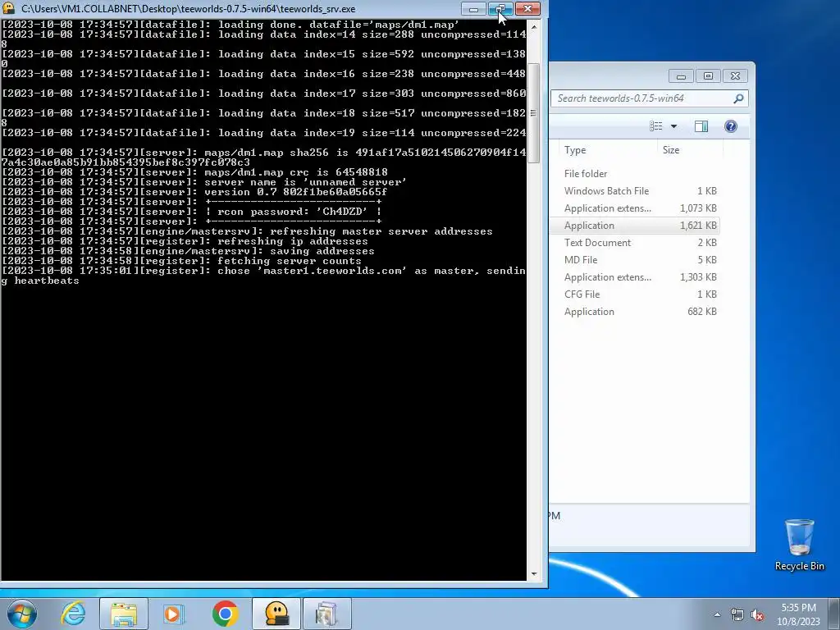This screenshot has width=840, height=630.
Task: Close the teeworlds_srv console window
Action: 527,8
